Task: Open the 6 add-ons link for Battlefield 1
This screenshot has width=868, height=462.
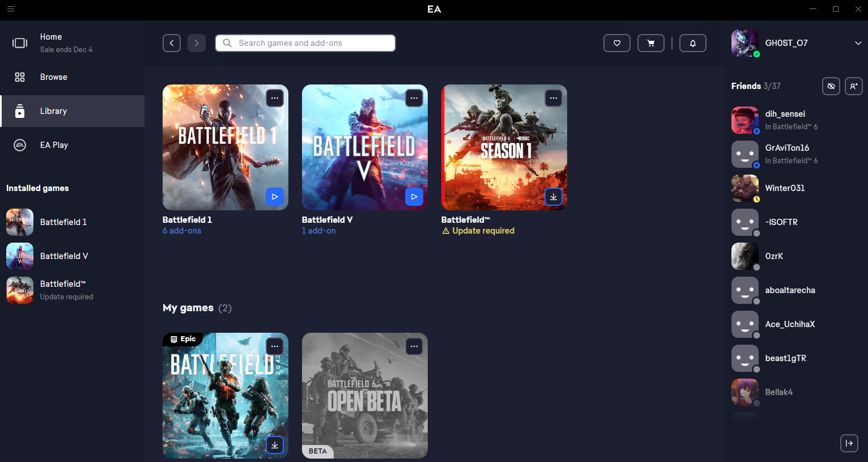Action: click(182, 231)
